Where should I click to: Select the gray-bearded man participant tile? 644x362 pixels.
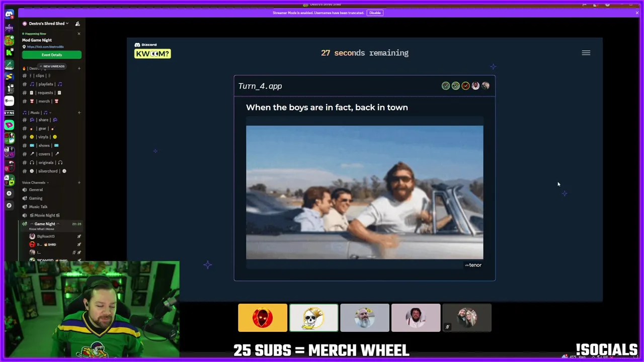[365, 318]
